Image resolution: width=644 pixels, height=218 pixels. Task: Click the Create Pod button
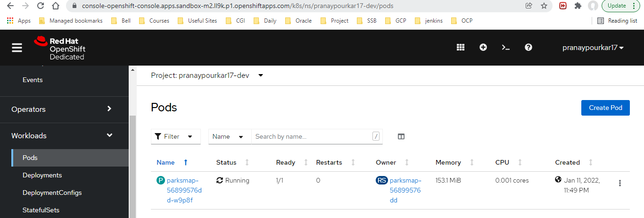605,108
